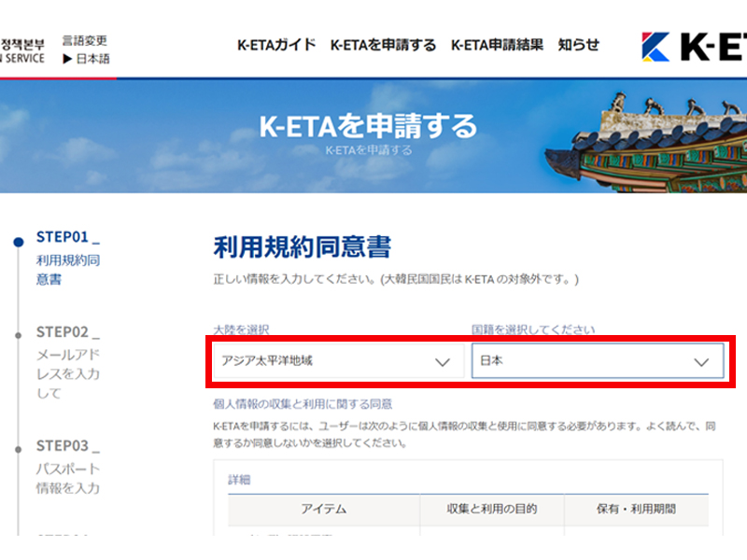Open the アジア太平洋地域 continent dropdown

click(x=339, y=361)
